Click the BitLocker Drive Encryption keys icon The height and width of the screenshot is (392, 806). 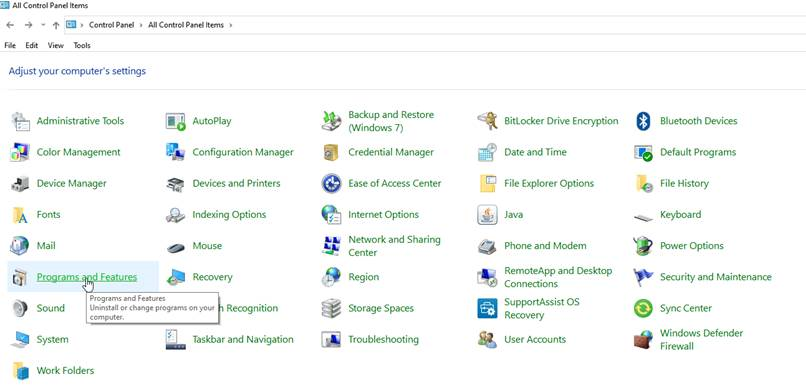[487, 121]
